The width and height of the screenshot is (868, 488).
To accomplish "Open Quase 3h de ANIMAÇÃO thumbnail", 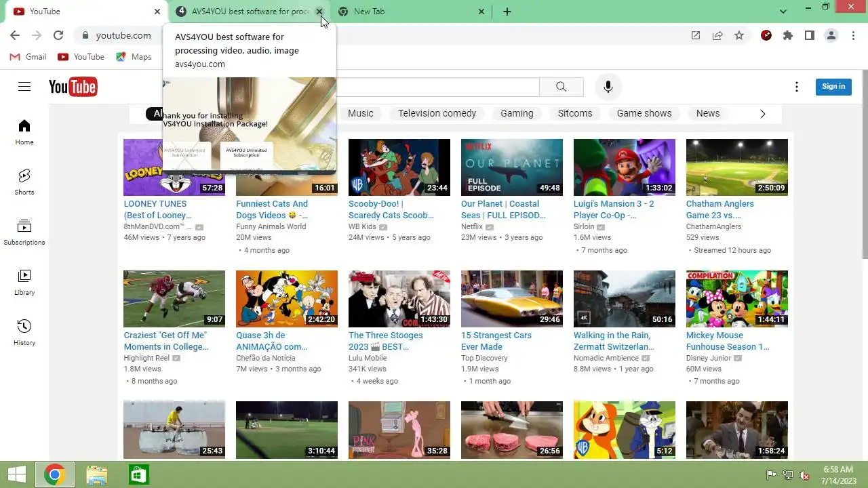I will [x=287, y=299].
